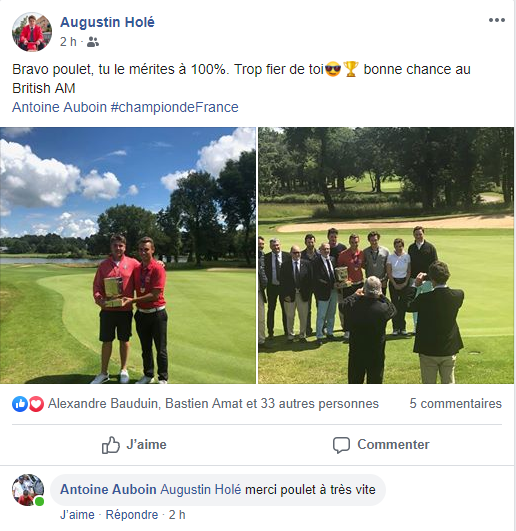Viewport: 516px width, 531px height.
Task: Expand the 5 commentaires link
Action: pyautogui.click(x=455, y=404)
